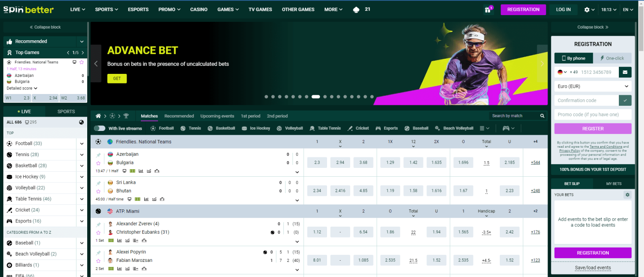Expand the Tennis (28) sidebar category
The width and height of the screenshot is (644, 277).
pos(82,155)
